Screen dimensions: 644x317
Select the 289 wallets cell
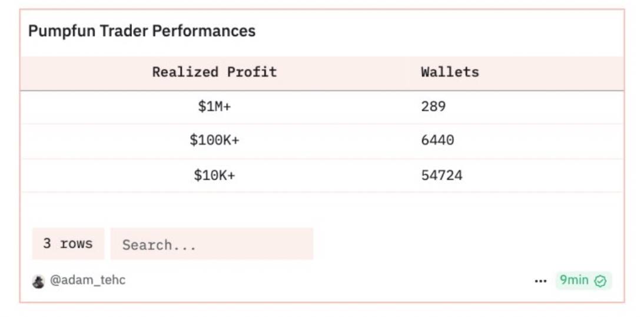[x=433, y=107]
